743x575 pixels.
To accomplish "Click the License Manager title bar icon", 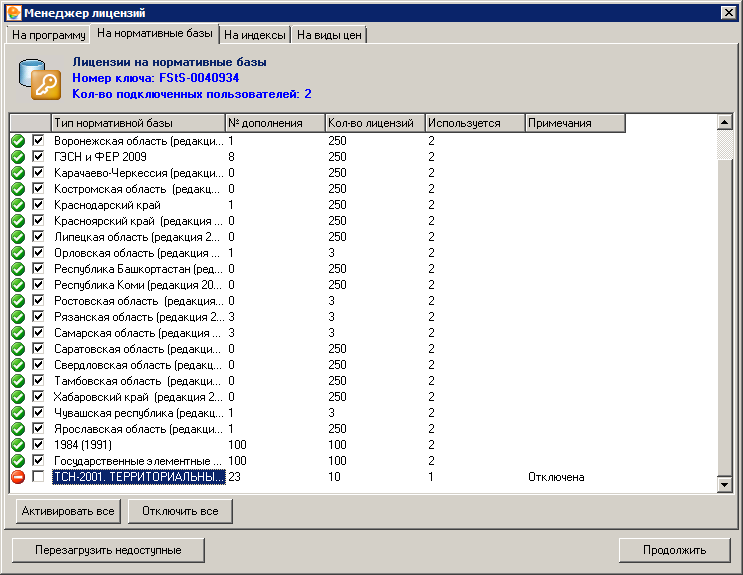I will [x=13, y=13].
